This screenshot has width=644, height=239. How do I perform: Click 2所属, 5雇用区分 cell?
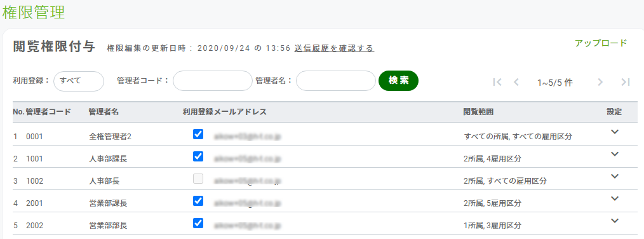click(492, 203)
